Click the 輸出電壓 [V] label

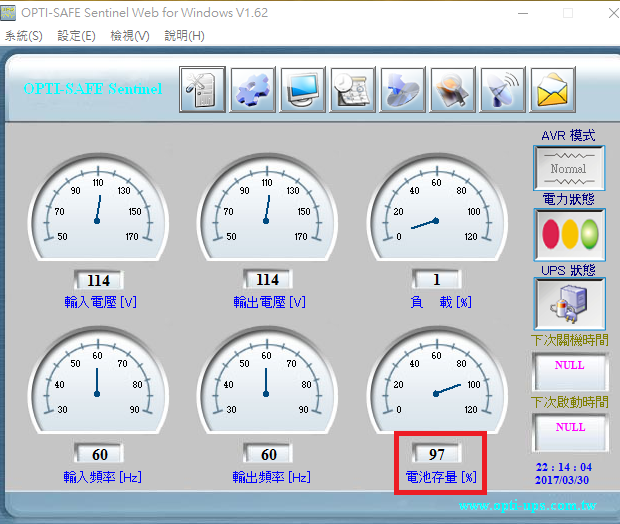269,302
